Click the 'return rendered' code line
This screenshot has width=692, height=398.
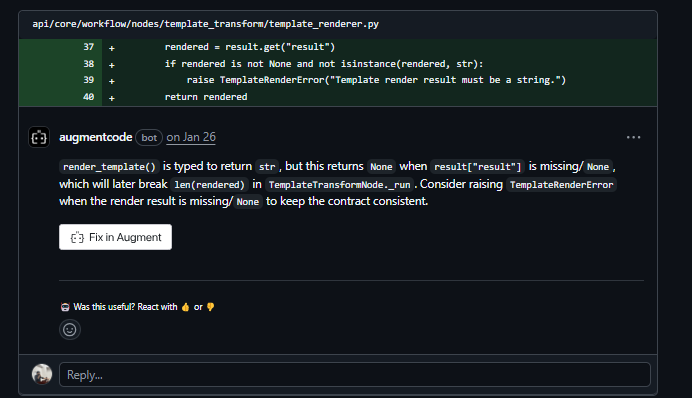(206, 97)
